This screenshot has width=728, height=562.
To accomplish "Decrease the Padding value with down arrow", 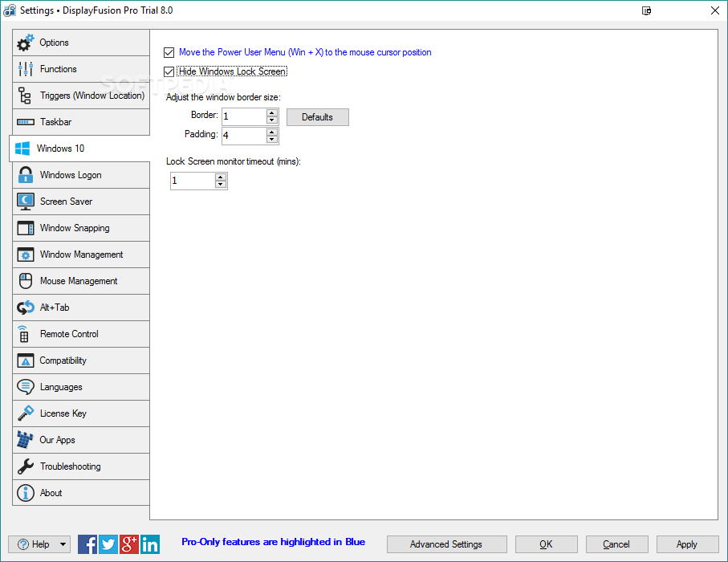I will point(272,140).
